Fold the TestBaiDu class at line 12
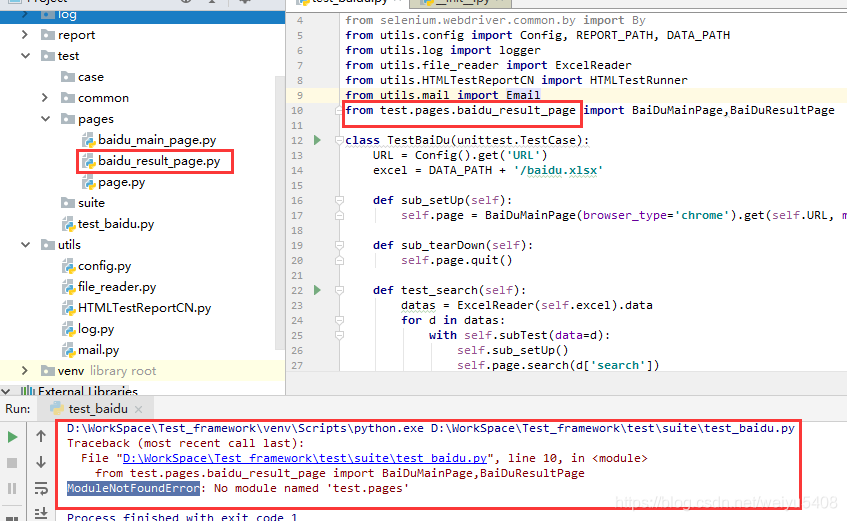The height and width of the screenshot is (521, 847). (x=339, y=140)
